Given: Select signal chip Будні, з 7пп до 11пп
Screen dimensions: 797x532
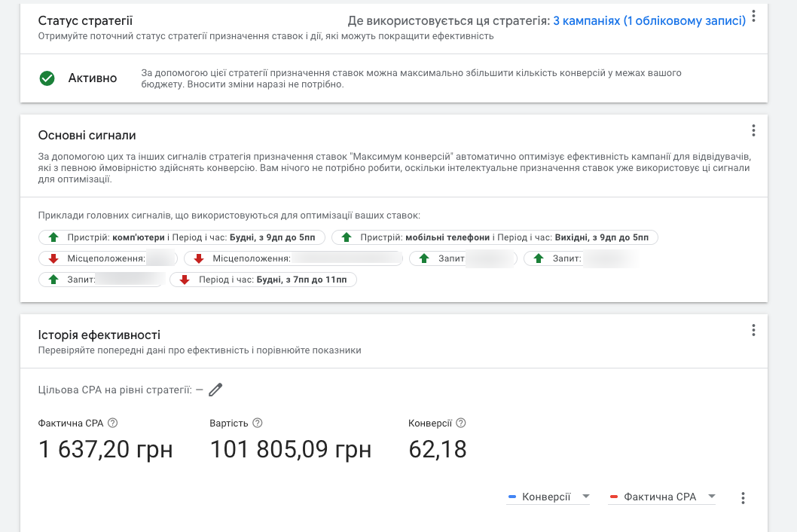Looking at the screenshot, I should pos(263,280).
